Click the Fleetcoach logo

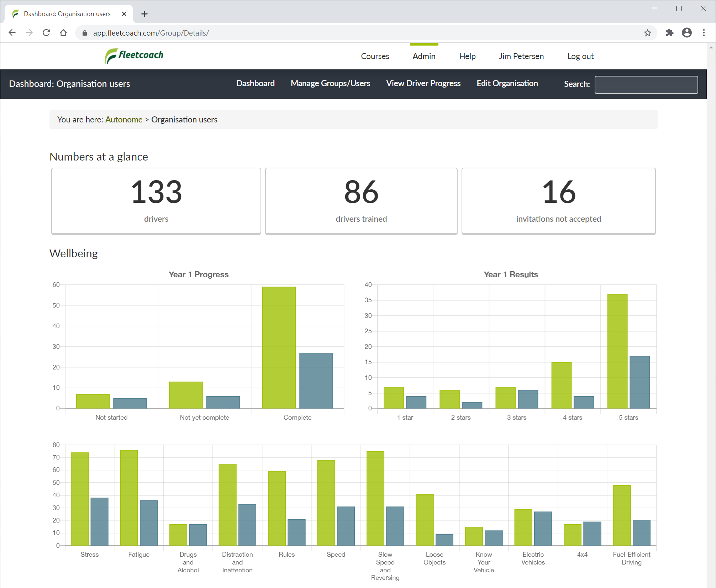[x=134, y=56]
